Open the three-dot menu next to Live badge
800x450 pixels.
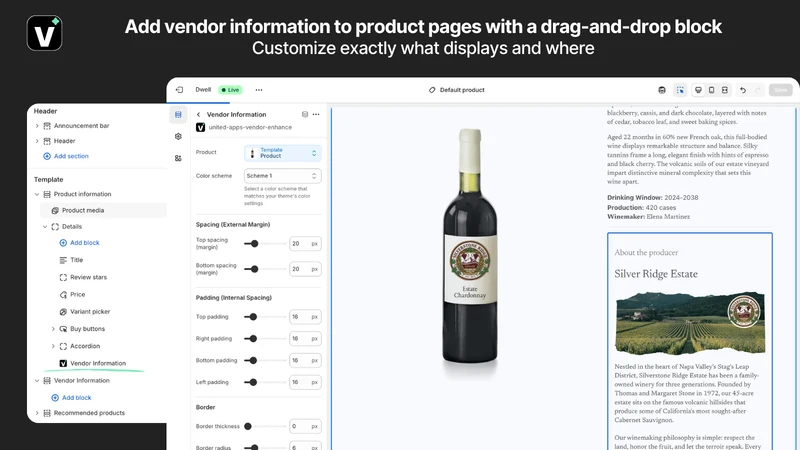[x=259, y=90]
